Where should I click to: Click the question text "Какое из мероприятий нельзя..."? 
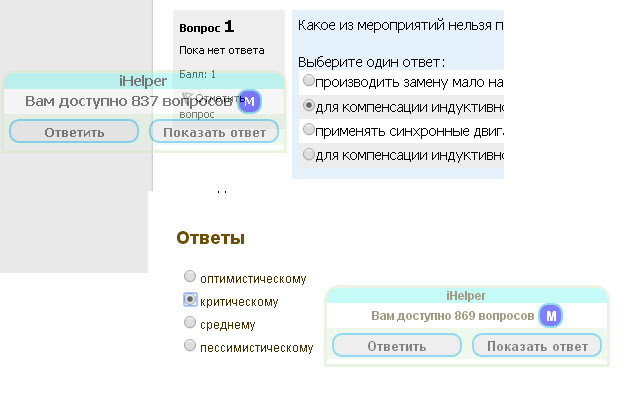click(400, 25)
